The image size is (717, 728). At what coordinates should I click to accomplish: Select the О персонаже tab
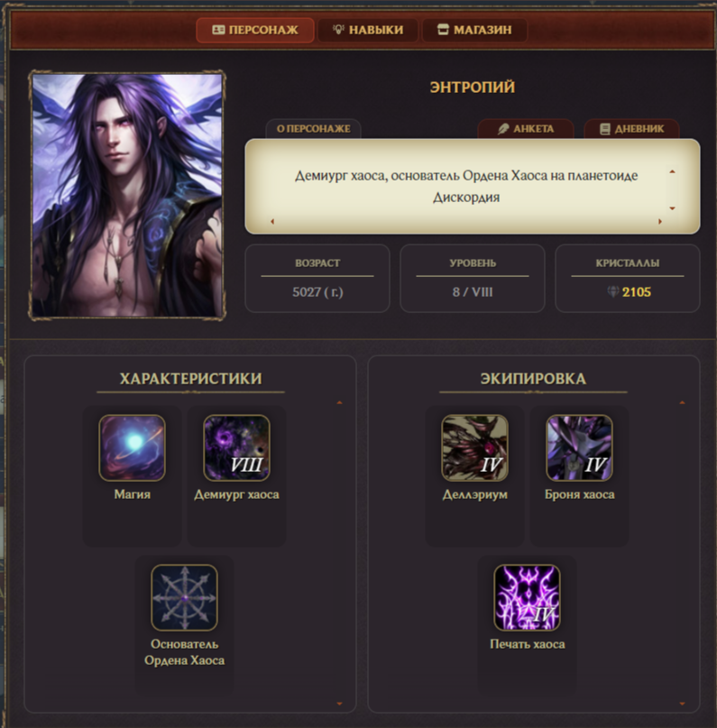pos(313,129)
